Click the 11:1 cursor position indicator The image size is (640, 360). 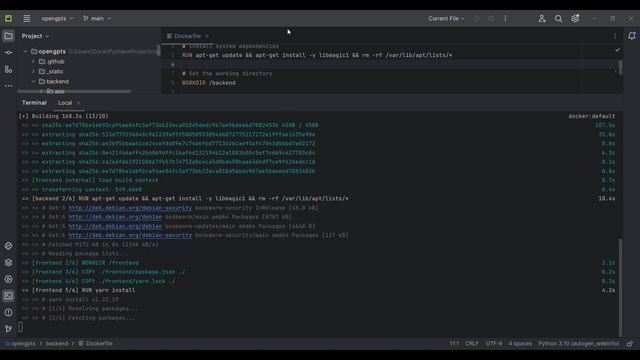[x=454, y=344]
